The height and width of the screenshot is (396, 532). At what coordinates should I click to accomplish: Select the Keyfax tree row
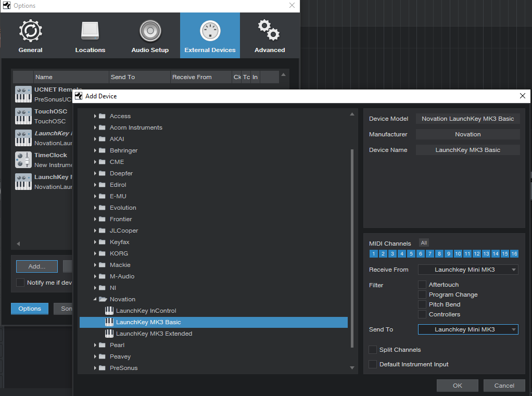click(x=214, y=242)
